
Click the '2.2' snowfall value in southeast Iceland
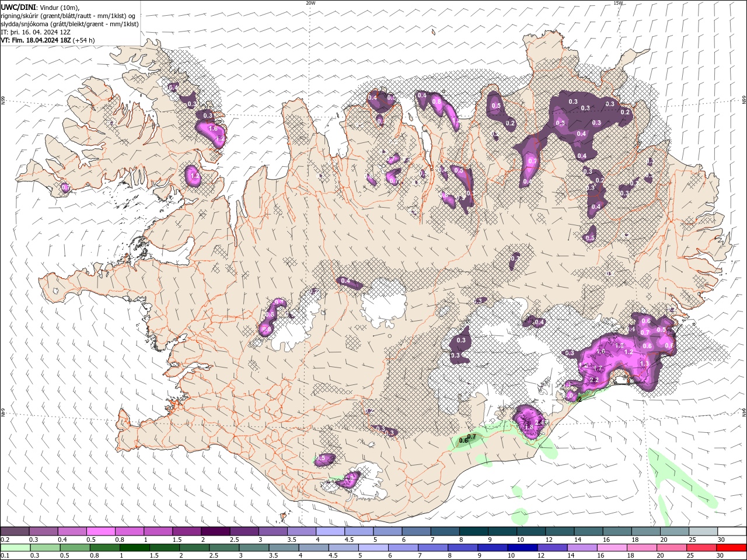[x=595, y=380]
